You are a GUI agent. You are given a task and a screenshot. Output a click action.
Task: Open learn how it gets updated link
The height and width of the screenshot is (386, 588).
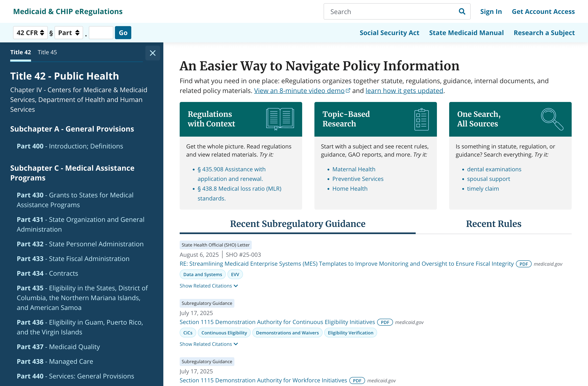404,91
